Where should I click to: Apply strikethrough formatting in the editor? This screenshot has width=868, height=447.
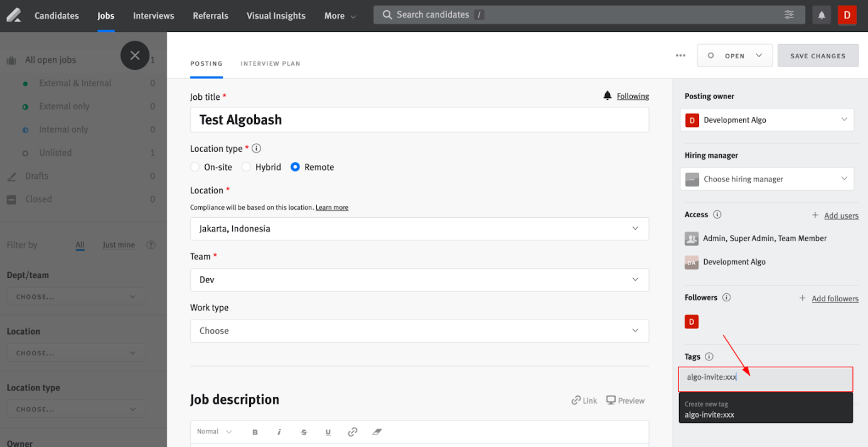click(304, 432)
